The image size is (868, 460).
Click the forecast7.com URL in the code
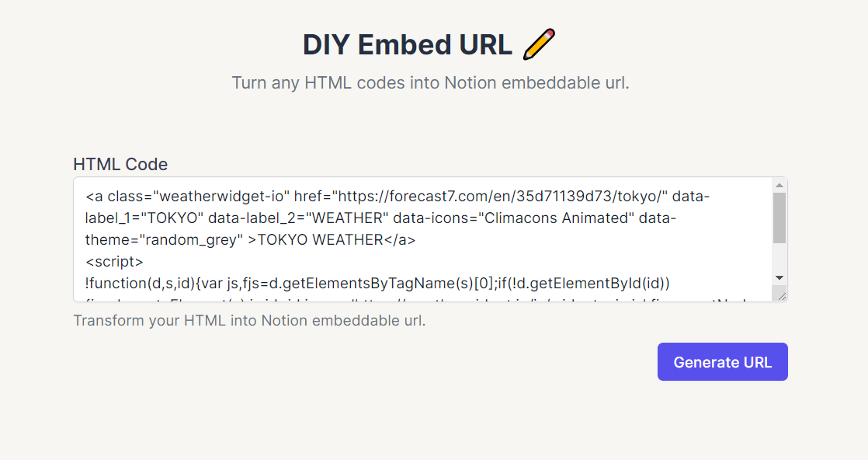coord(501,196)
